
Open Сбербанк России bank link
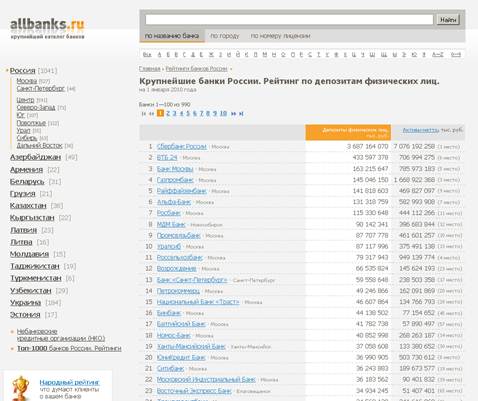click(x=182, y=146)
